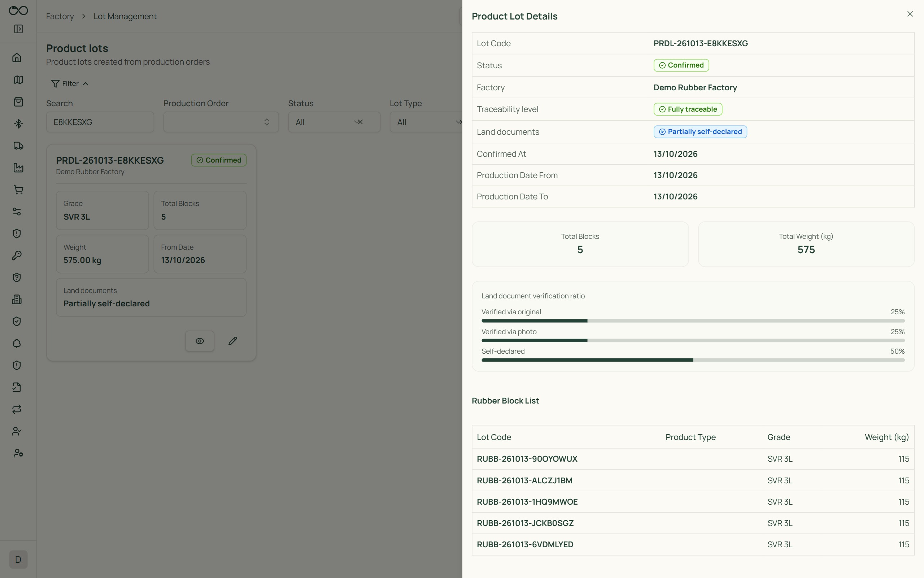Open the user settings gear icon

click(18, 453)
